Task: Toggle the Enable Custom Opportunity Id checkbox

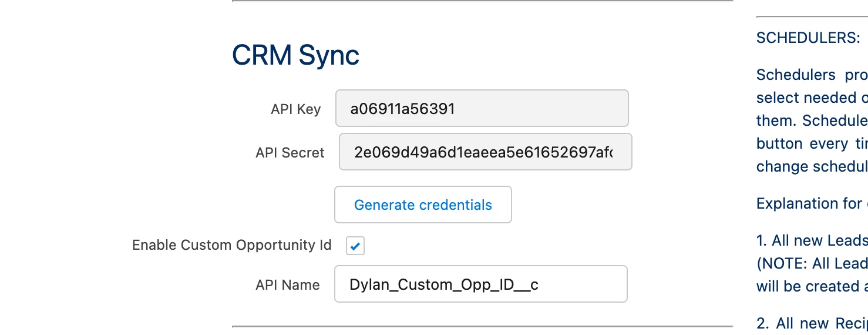Action: (355, 246)
